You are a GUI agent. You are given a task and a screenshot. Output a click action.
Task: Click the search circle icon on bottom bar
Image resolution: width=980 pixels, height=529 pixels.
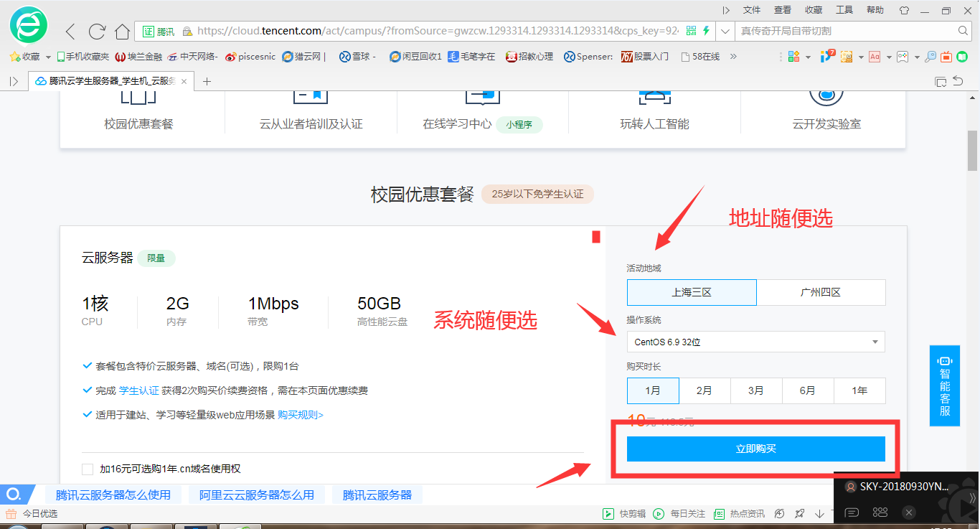pyautogui.click(x=13, y=494)
